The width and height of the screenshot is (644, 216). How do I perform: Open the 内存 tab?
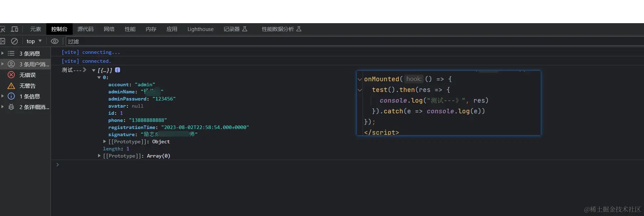click(151, 29)
